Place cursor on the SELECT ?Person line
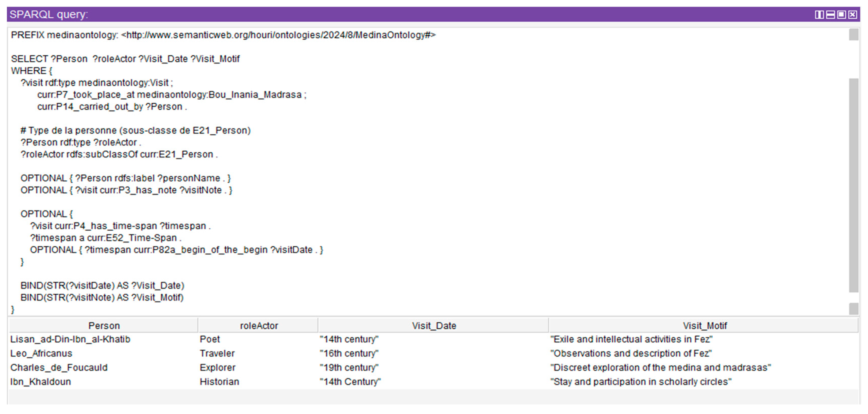 125,59
